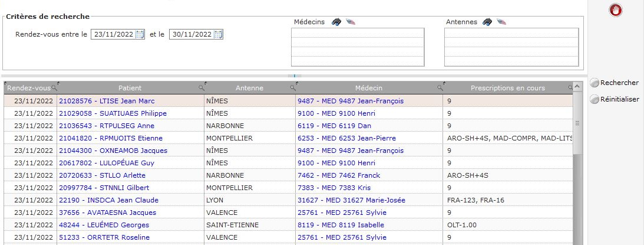
Task: Click the magnifier filter in Rendez-vous column header
Action: click(54, 87)
